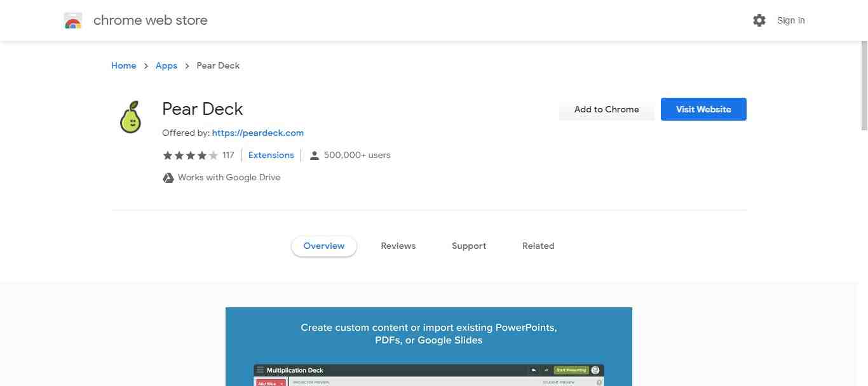Click the undo arrow in the deck preview toolbar
The height and width of the screenshot is (386, 868).
click(x=532, y=370)
